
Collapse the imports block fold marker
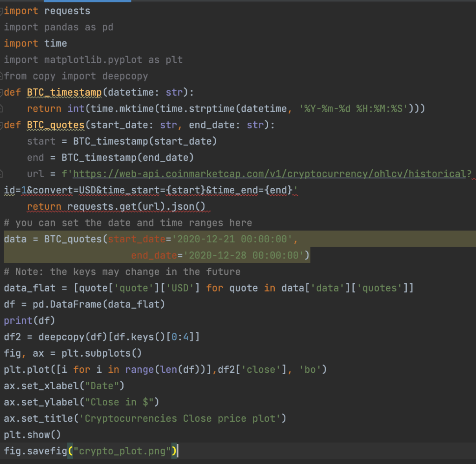coord(1,11)
